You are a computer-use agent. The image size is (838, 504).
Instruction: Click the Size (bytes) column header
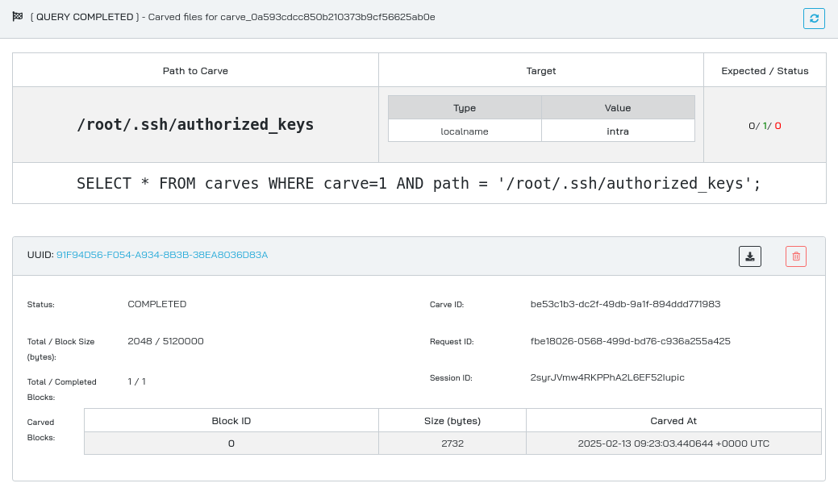click(452, 421)
